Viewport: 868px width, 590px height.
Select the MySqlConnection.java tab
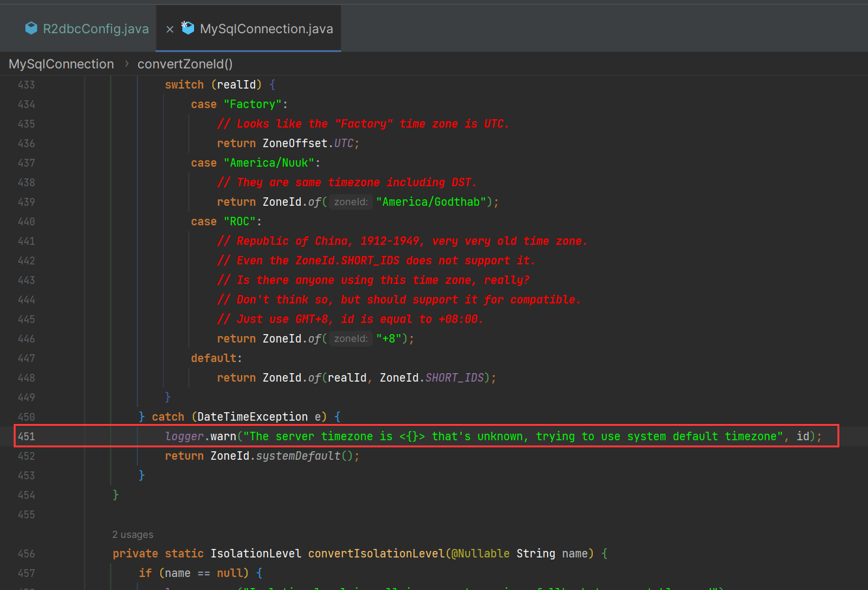(x=266, y=29)
